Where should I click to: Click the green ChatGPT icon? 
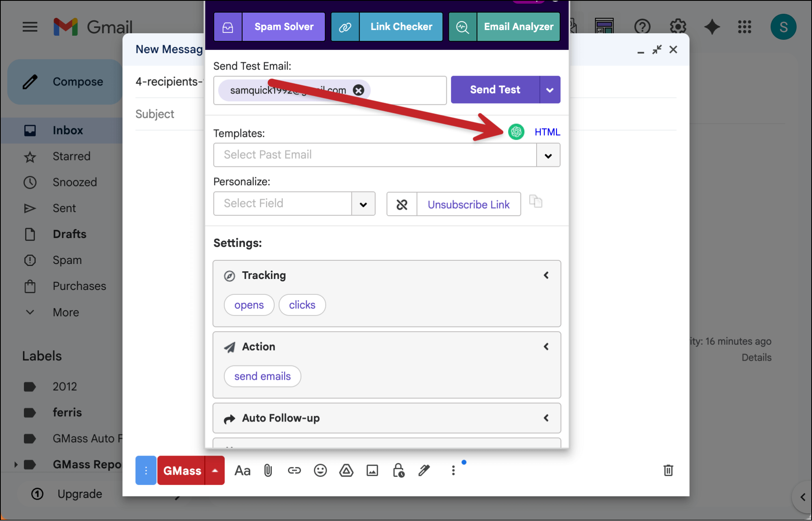(516, 132)
